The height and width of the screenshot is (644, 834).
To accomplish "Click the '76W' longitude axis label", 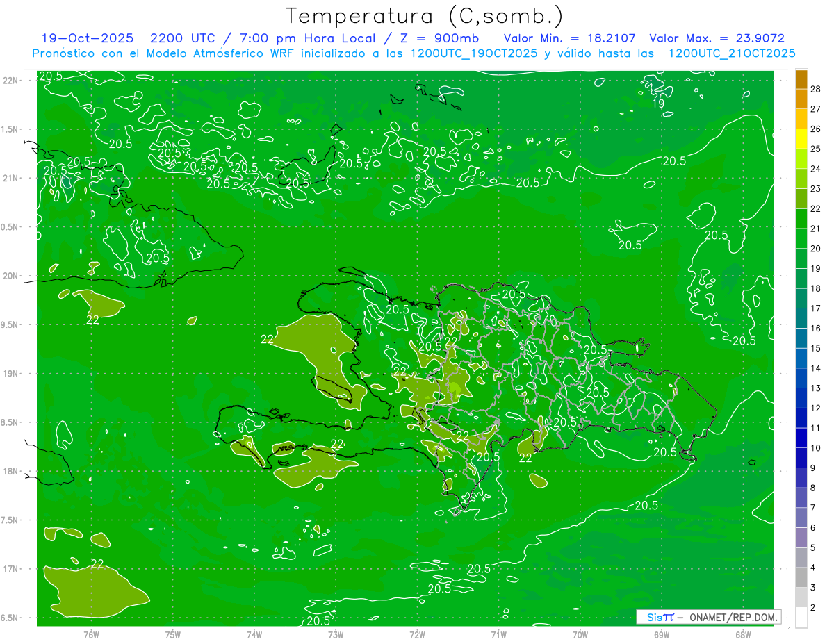I will pyautogui.click(x=91, y=634).
